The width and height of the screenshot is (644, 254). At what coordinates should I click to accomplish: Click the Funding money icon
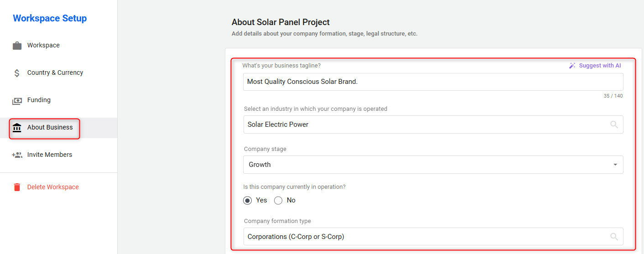(x=17, y=100)
